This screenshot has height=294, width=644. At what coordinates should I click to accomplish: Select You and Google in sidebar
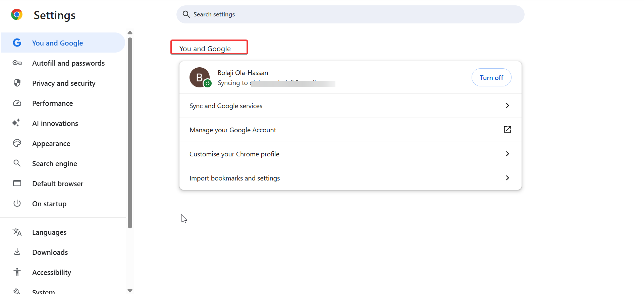coord(57,43)
